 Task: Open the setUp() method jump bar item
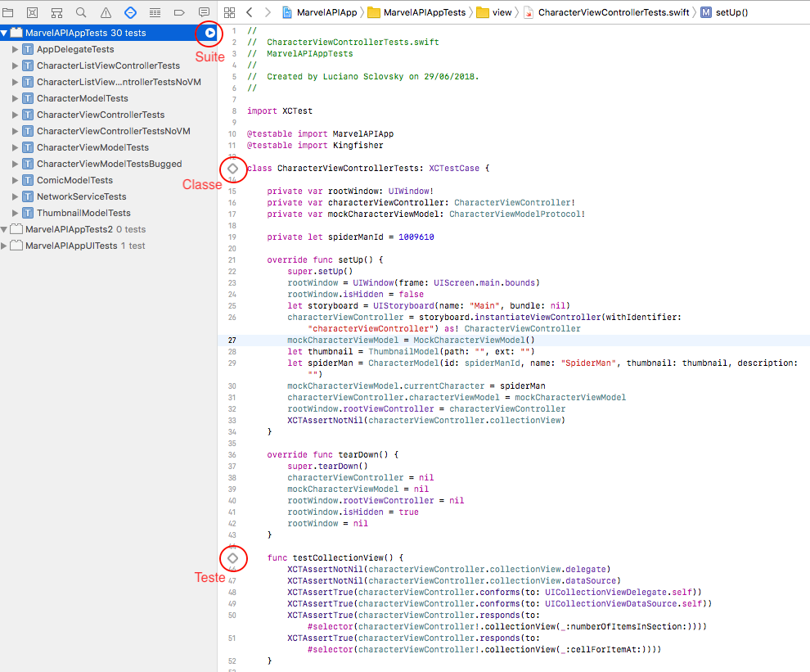(x=724, y=12)
